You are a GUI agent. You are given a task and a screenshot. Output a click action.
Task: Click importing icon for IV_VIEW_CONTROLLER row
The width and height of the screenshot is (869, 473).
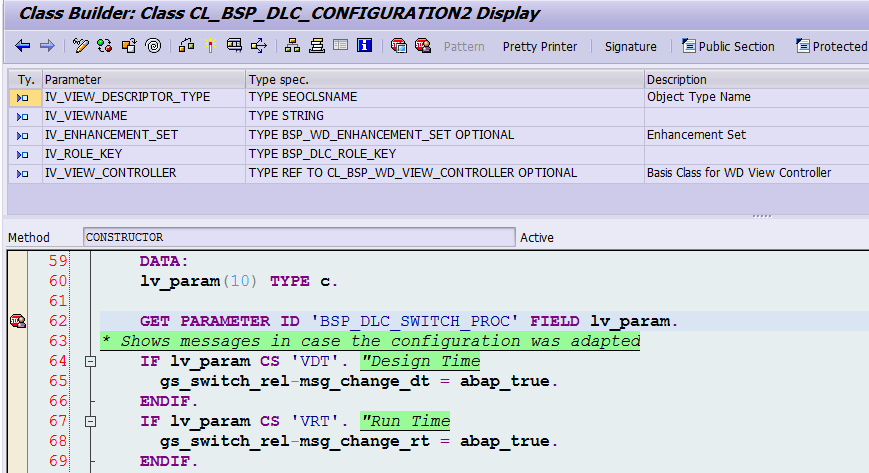click(x=23, y=174)
